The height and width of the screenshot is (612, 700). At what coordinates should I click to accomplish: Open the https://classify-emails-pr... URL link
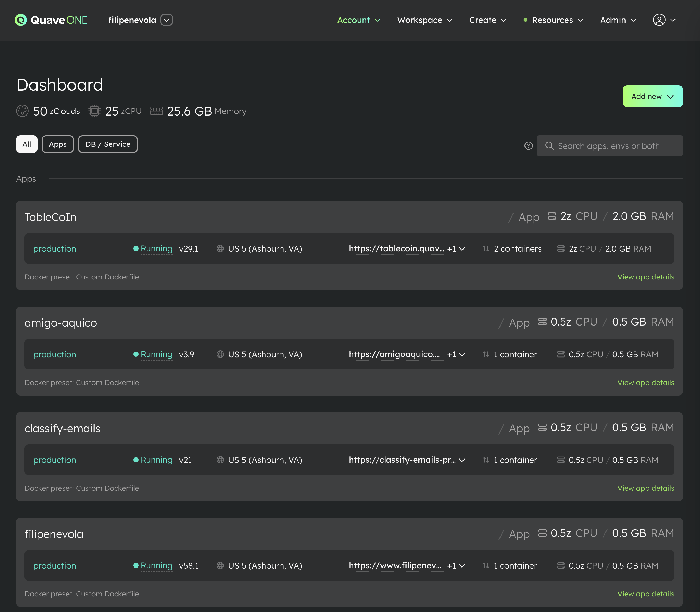tap(402, 460)
